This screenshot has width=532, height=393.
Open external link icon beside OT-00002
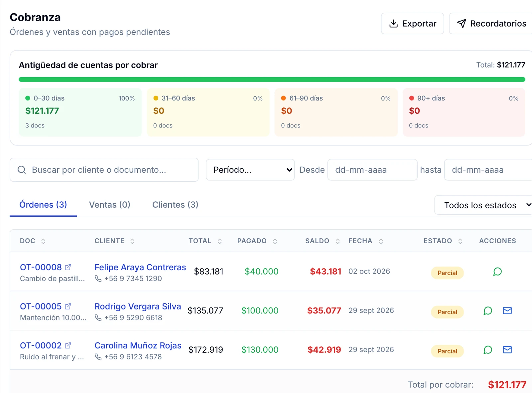[68, 345]
